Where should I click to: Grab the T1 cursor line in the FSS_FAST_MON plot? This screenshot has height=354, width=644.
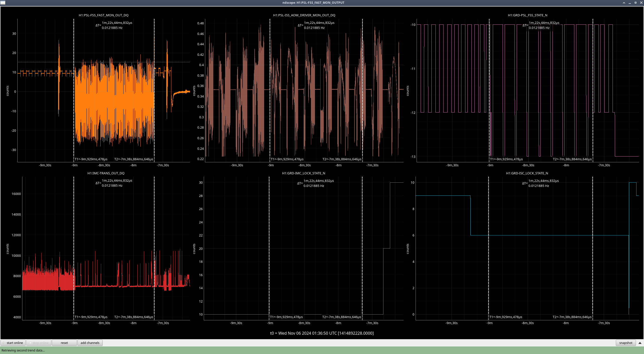click(x=74, y=90)
